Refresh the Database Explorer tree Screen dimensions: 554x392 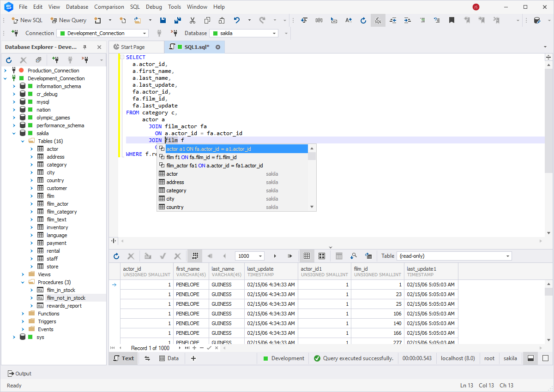click(8, 59)
